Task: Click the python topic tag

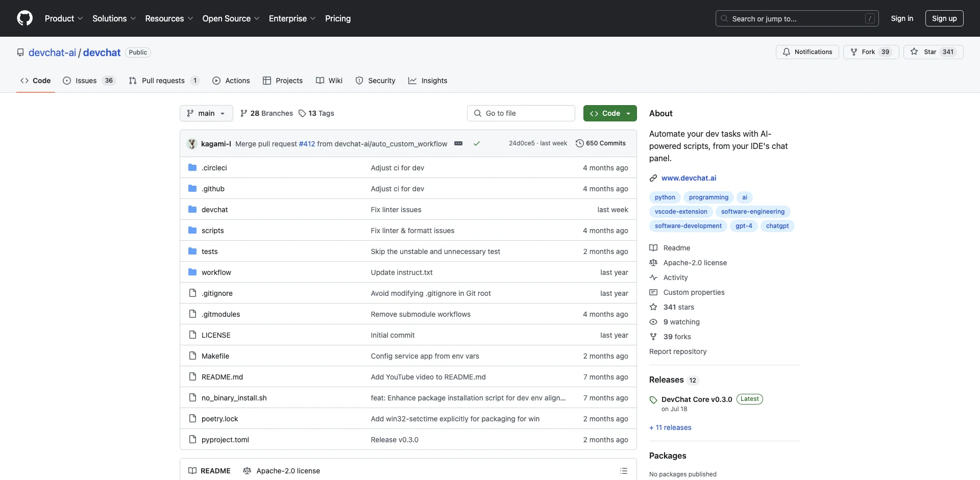Action: coord(665,197)
